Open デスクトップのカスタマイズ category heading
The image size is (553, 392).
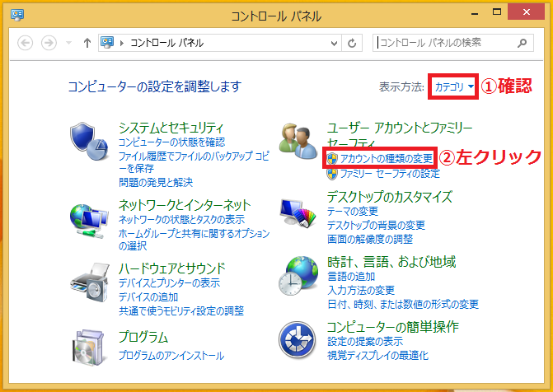coord(390,197)
